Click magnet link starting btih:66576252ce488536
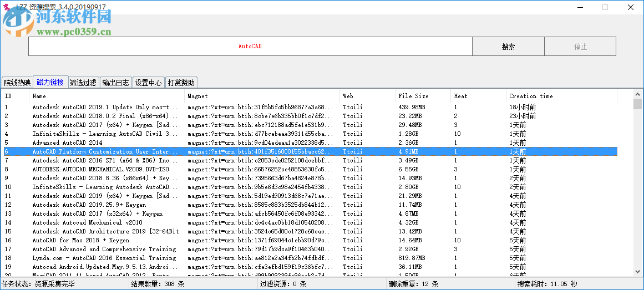The width and height of the screenshot is (644, 290). [261, 169]
